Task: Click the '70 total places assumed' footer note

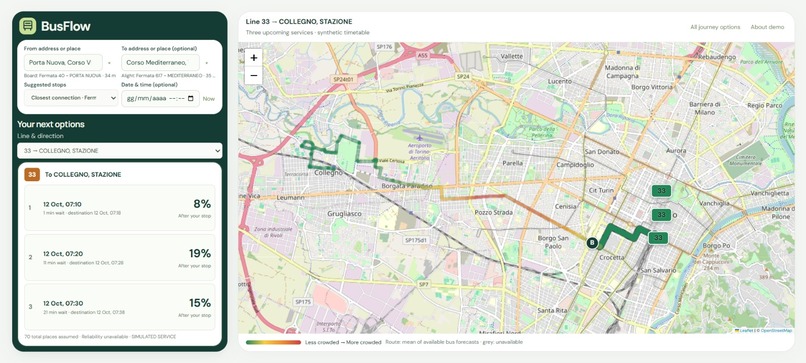Action: (x=100, y=337)
